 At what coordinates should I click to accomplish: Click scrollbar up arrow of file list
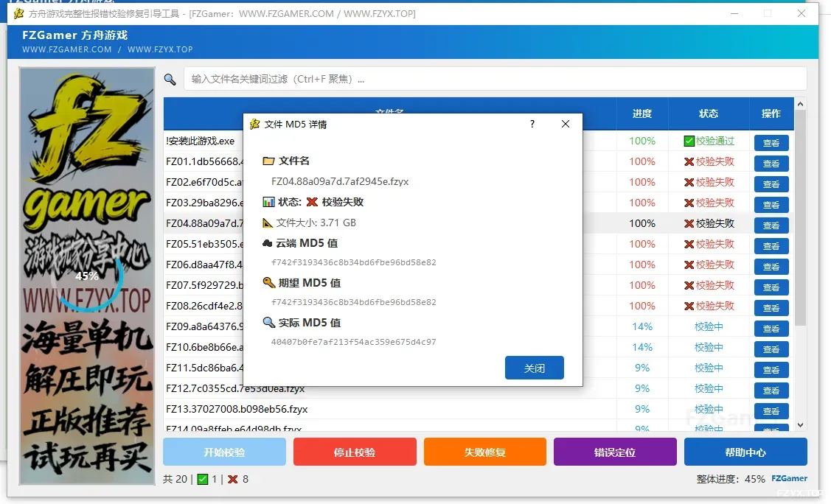(x=800, y=105)
